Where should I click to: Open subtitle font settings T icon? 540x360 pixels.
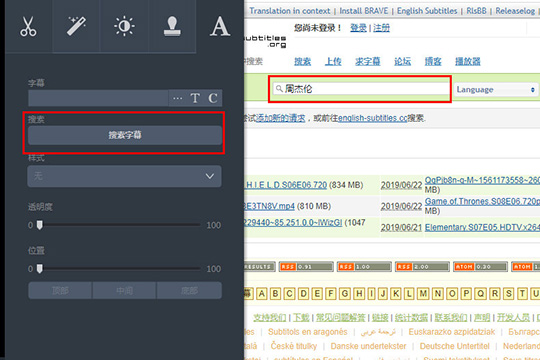pos(195,98)
